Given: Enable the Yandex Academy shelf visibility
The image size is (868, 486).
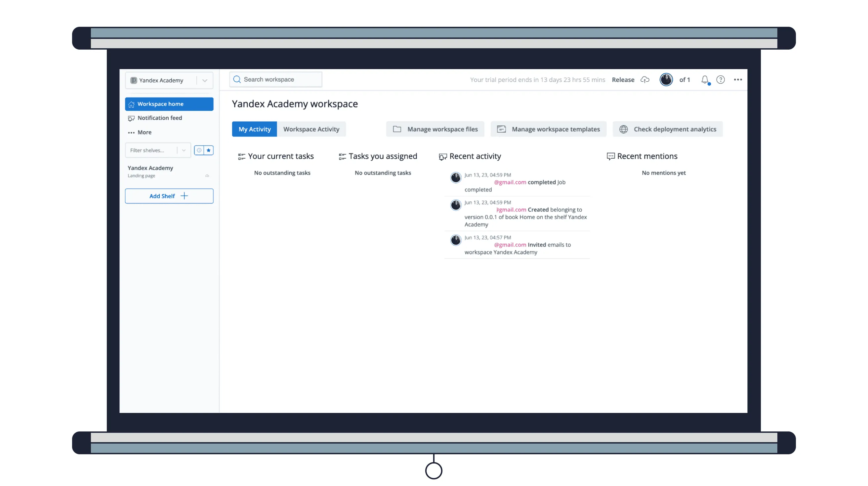Looking at the screenshot, I should 207,175.
